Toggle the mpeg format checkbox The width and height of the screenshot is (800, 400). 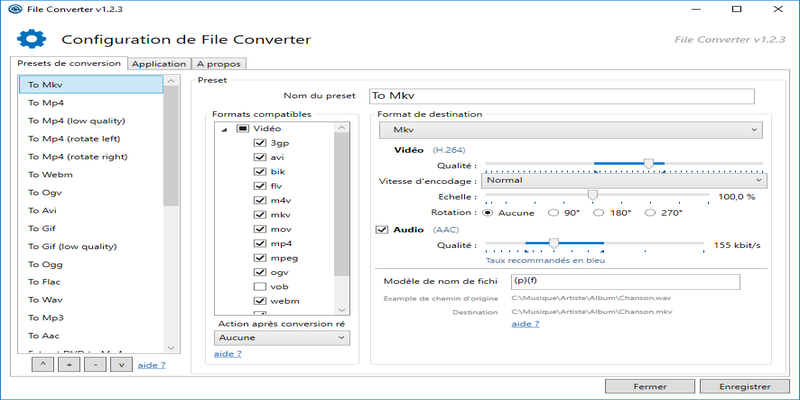tap(260, 258)
